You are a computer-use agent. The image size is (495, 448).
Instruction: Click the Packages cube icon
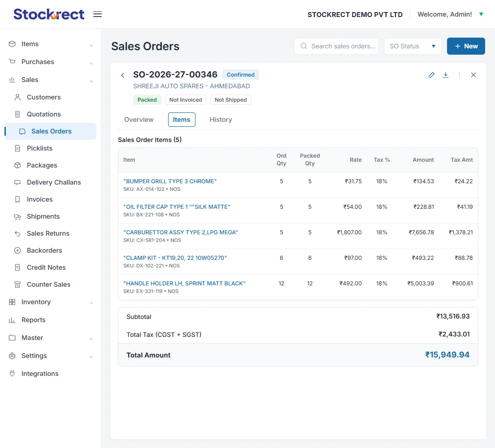pos(17,165)
